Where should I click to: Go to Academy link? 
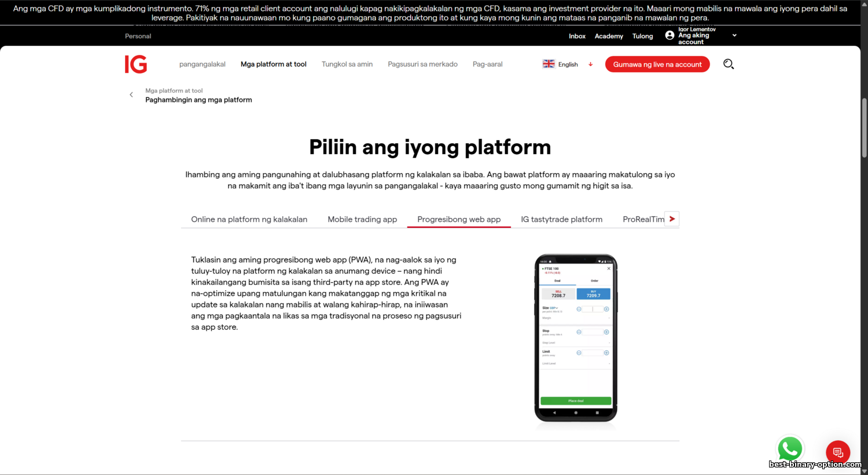609,36
